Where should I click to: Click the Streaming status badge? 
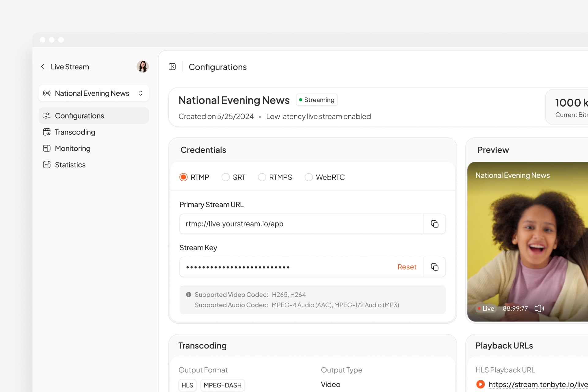pos(317,100)
